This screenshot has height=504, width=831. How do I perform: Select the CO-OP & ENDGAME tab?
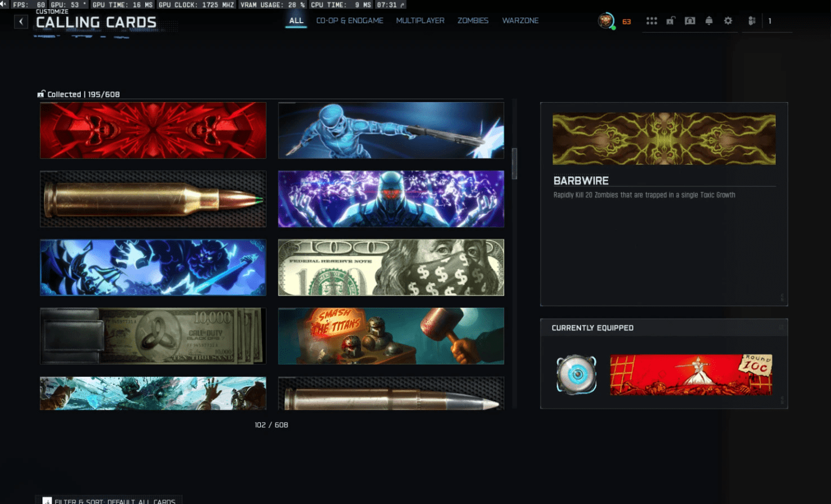349,20
